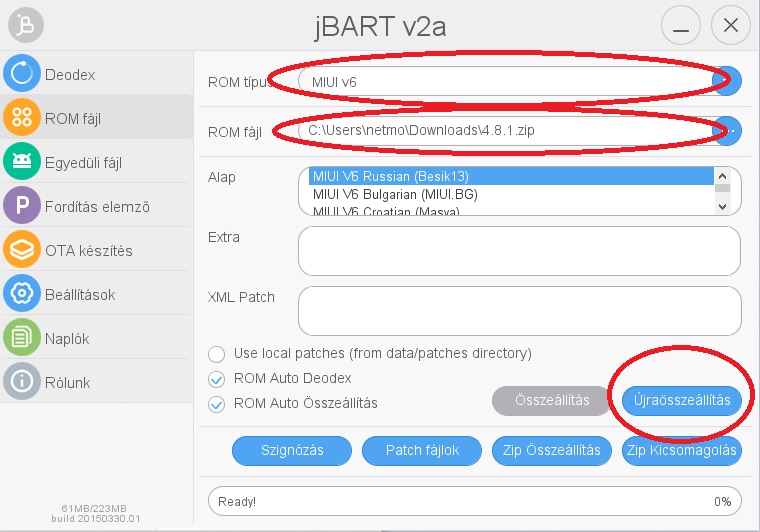Image resolution: width=760 pixels, height=532 pixels.
Task: Click the Zip Kicsomagolás button
Action: 681,450
